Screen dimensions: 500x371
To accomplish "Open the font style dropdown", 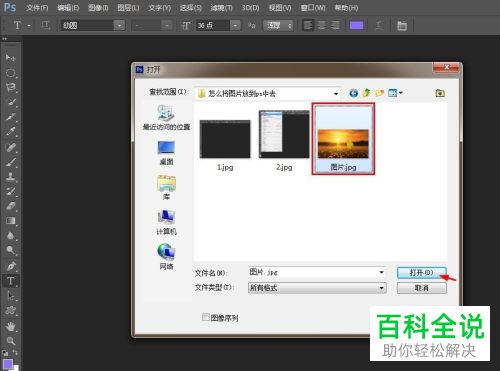I will tap(167, 25).
